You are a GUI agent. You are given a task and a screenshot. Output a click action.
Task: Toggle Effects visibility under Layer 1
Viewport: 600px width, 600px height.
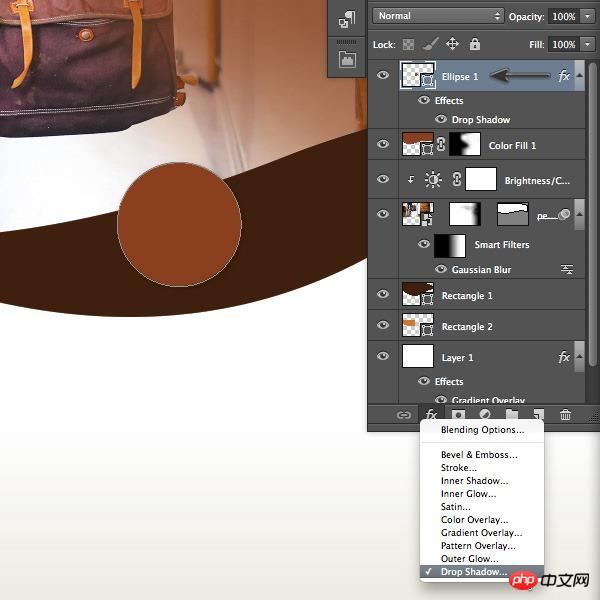pos(424,381)
